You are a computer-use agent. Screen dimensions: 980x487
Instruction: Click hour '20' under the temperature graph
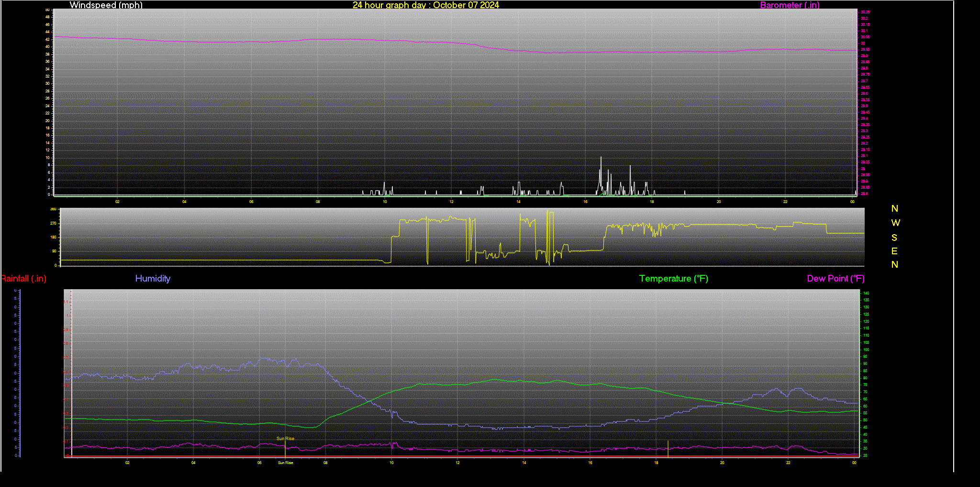(722, 463)
